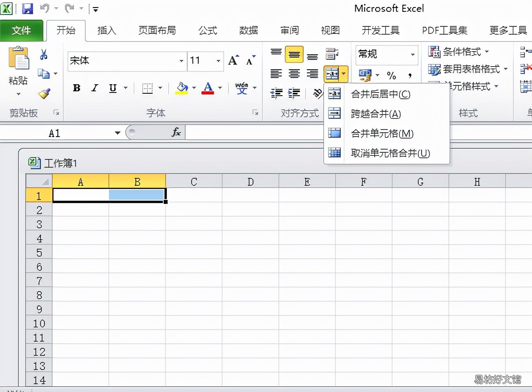The height and width of the screenshot is (392, 532).
Task: Open the 文件 file tab
Action: (21, 30)
